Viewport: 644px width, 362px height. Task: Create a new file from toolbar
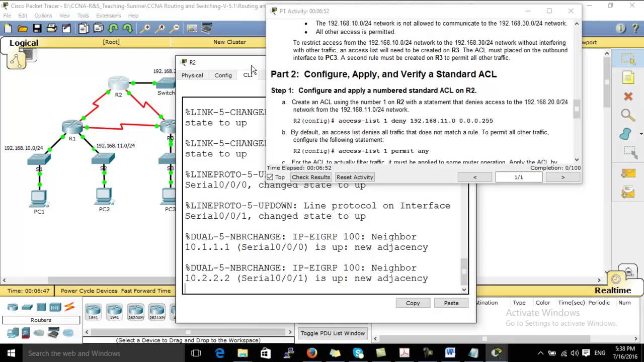point(8,29)
